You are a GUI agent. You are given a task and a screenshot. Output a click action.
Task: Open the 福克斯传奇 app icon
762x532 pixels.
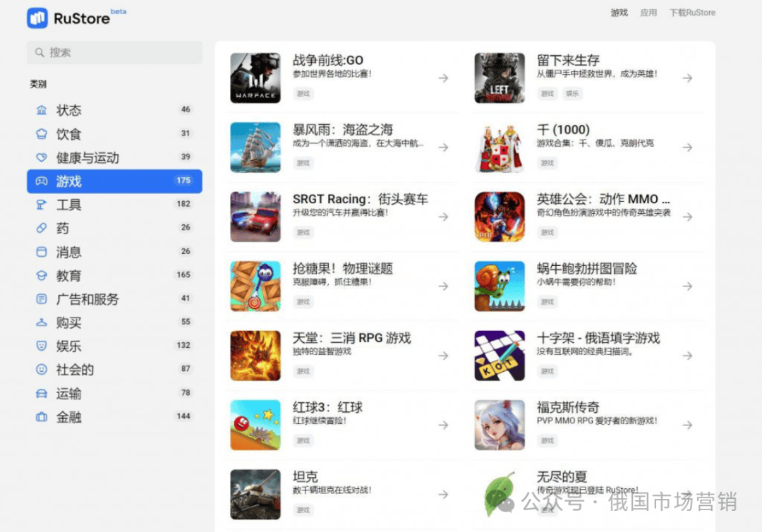500,425
